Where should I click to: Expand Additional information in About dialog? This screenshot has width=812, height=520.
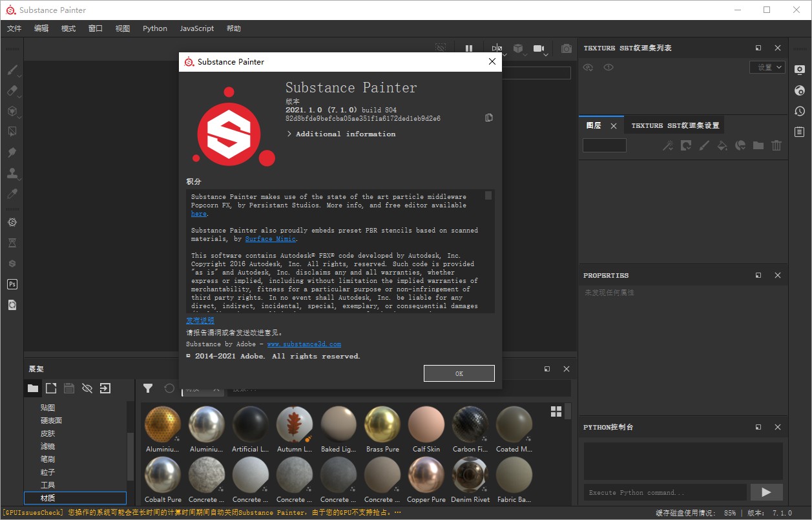(341, 134)
